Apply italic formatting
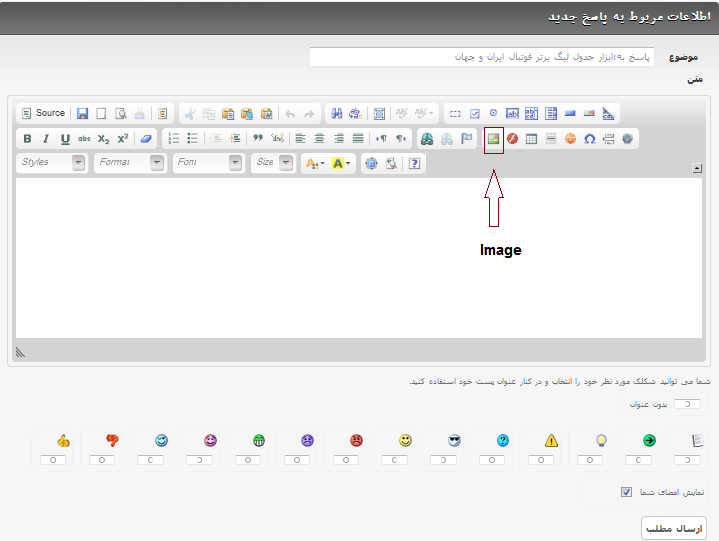The image size is (719, 541). 45,139
